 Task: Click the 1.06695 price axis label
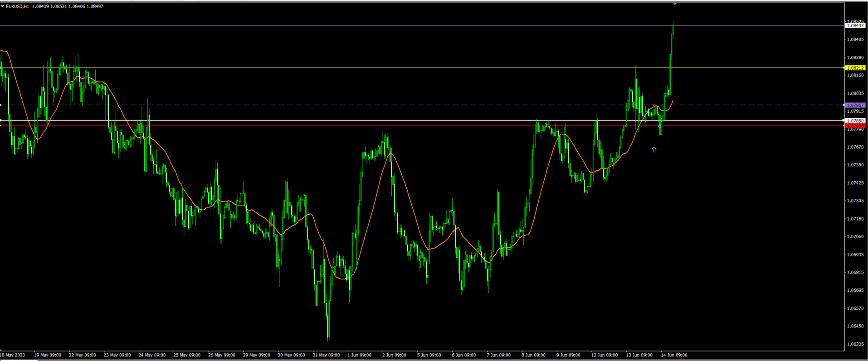(855, 290)
